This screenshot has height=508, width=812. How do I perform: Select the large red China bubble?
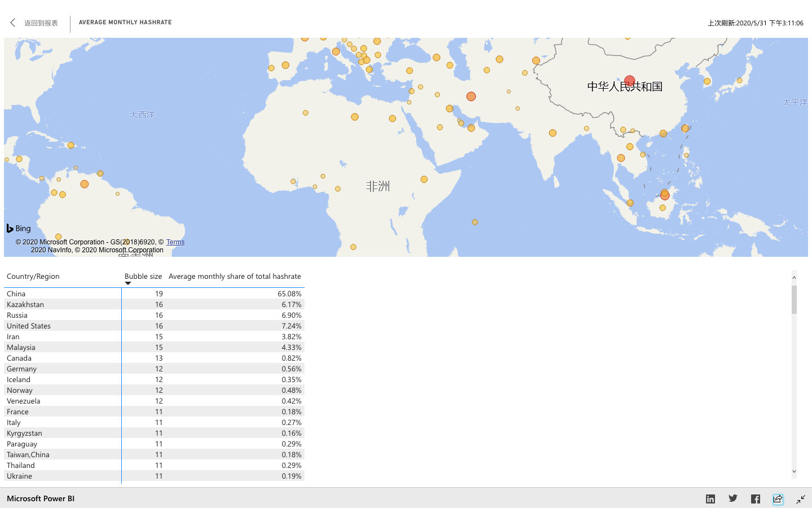[630, 81]
